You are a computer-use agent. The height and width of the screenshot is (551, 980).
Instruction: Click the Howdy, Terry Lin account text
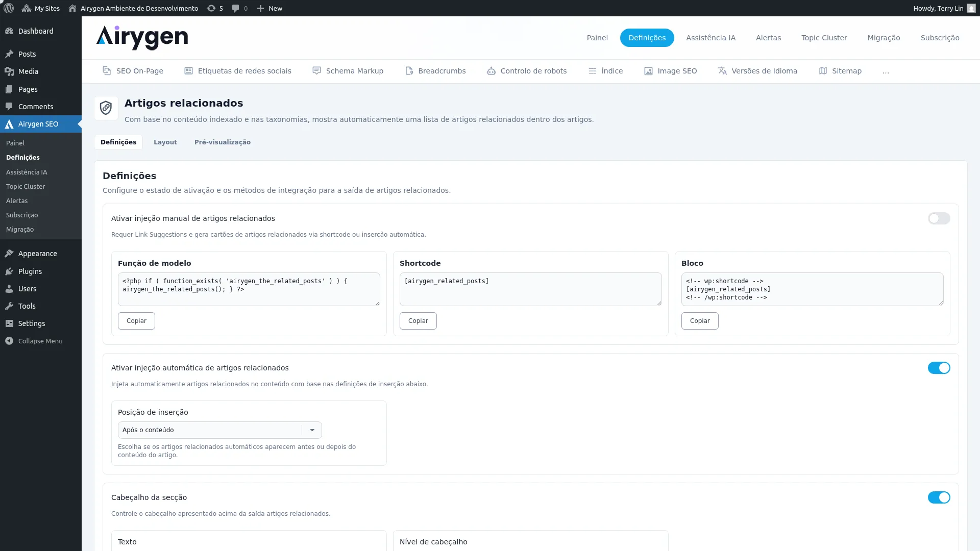938,8
